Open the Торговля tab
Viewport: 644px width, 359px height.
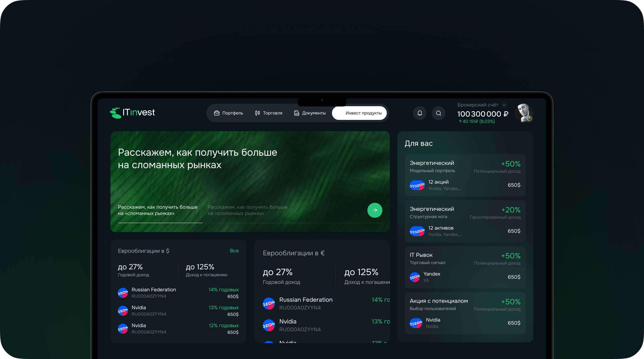coord(269,113)
